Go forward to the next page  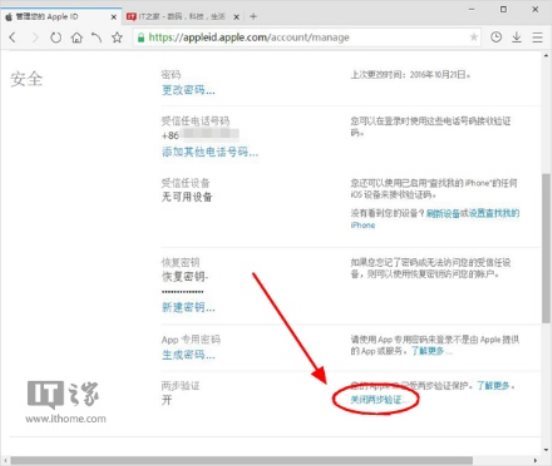pyautogui.click(x=34, y=37)
